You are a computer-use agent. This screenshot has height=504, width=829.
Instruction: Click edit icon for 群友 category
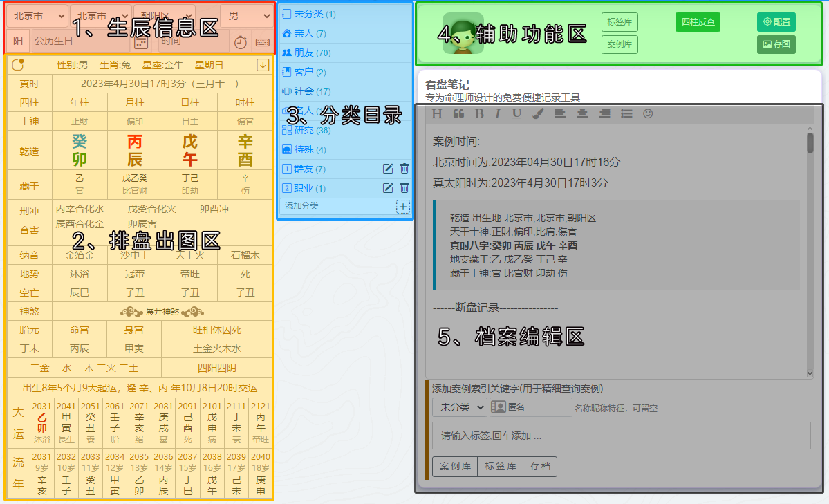point(388,169)
